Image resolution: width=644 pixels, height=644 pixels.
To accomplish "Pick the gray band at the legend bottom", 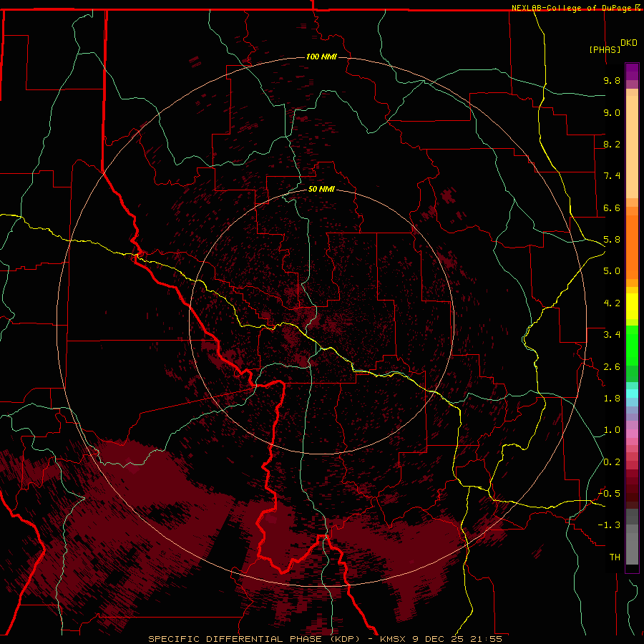I will pyautogui.click(x=632, y=548).
